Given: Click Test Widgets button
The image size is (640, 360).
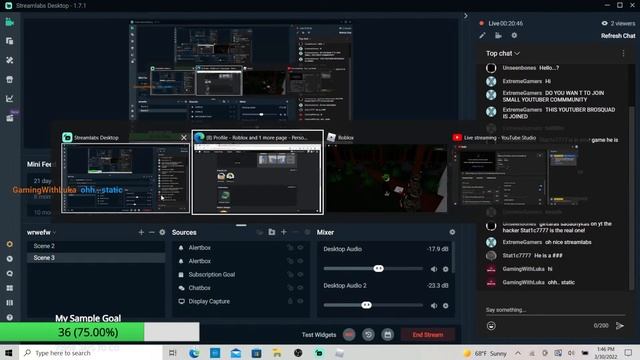Looking at the screenshot, I should [x=319, y=335].
